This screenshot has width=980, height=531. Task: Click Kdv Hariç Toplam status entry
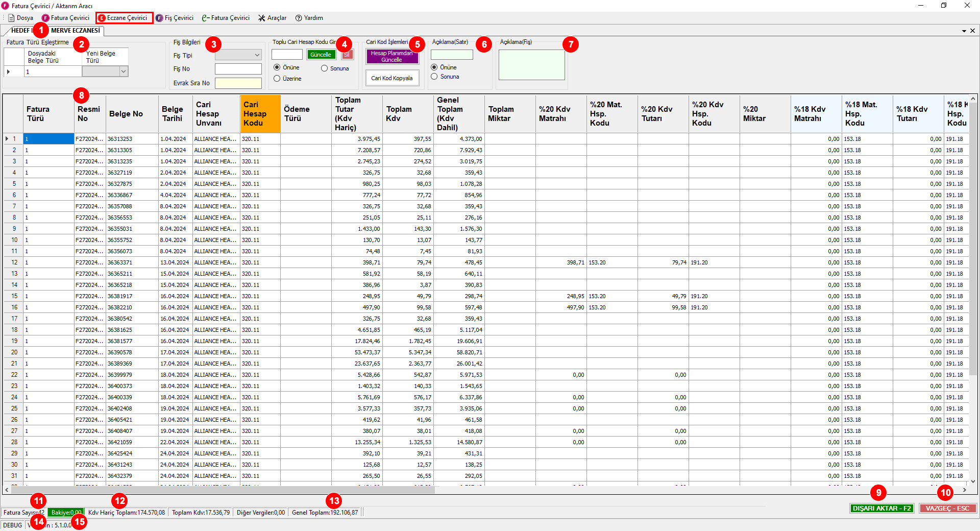tap(127, 513)
